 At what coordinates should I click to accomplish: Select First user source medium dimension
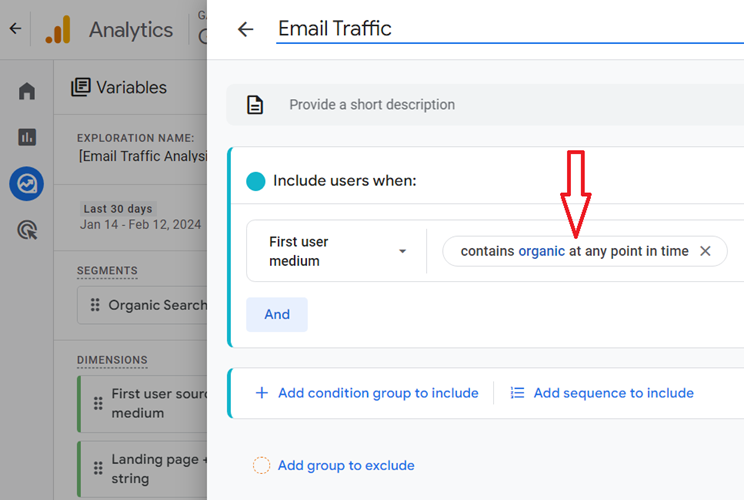pos(142,404)
